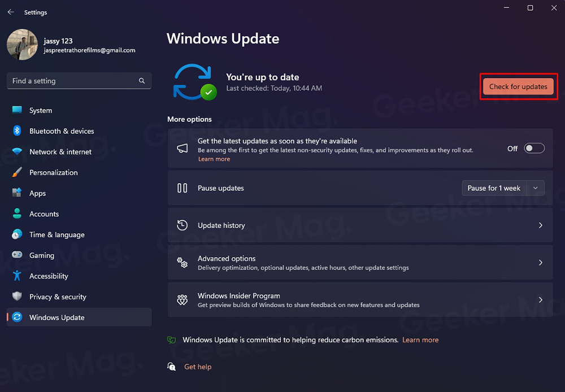Minimize the Settings window
The image size is (565, 392).
pyautogui.click(x=506, y=7)
